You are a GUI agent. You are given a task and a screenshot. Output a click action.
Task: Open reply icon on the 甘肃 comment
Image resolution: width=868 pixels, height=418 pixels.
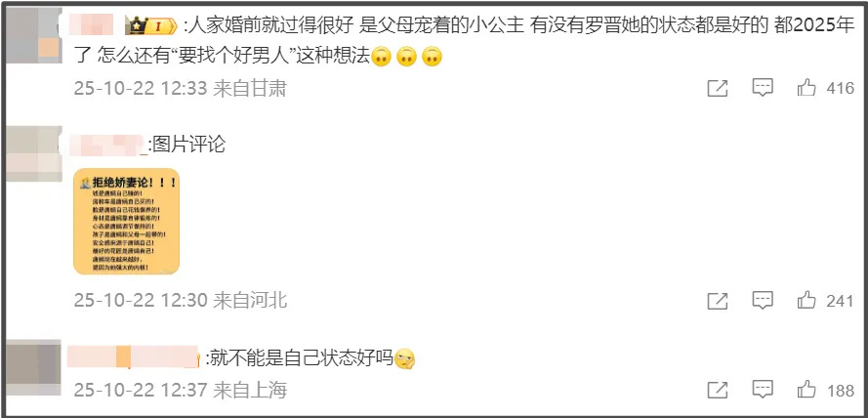point(763,88)
